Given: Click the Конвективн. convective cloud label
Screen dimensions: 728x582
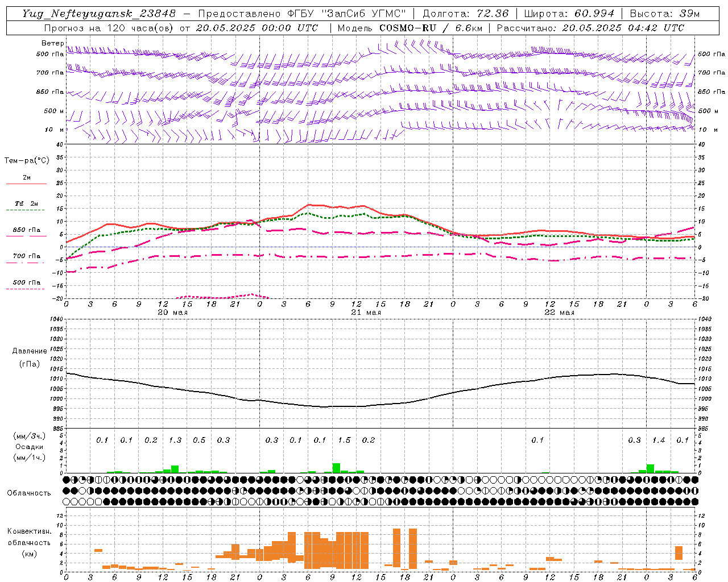Looking at the screenshot, I should [x=29, y=531].
